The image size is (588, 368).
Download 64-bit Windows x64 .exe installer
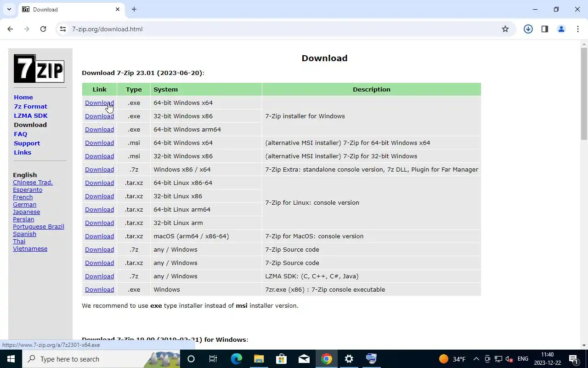tap(99, 103)
